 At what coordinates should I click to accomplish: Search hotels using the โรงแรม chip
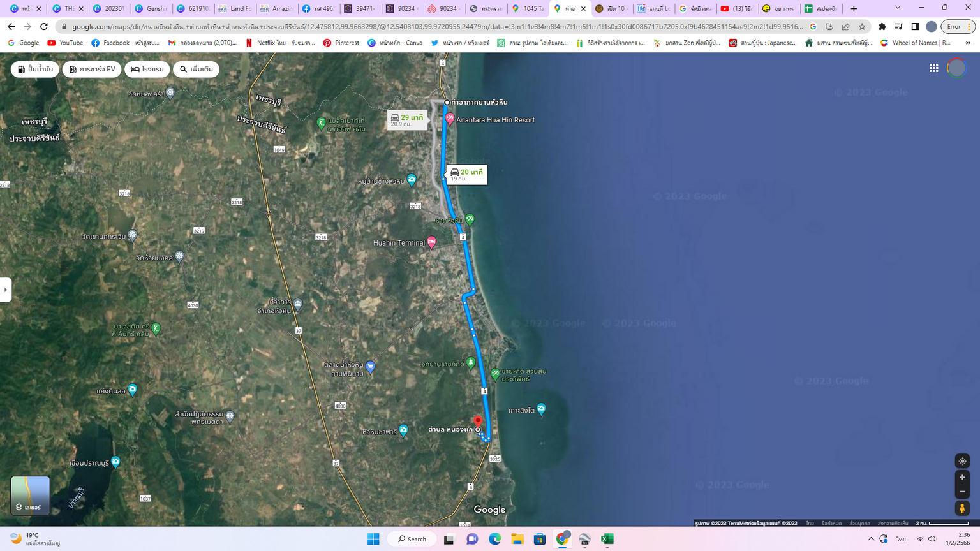(x=147, y=69)
